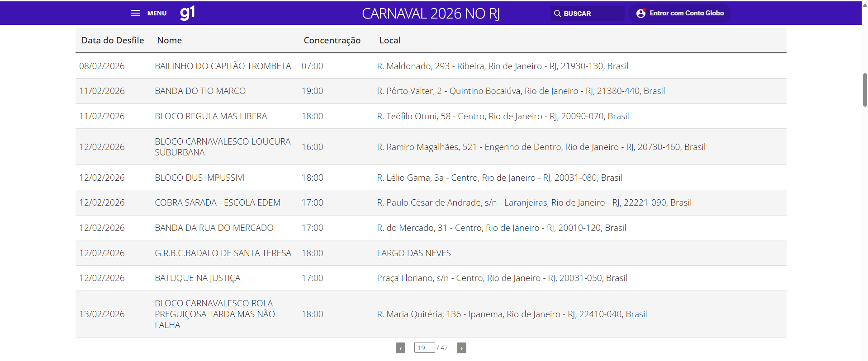Image resolution: width=868 pixels, height=361 pixels.
Task: Click the Largo das Neves location cell
Action: (413, 253)
